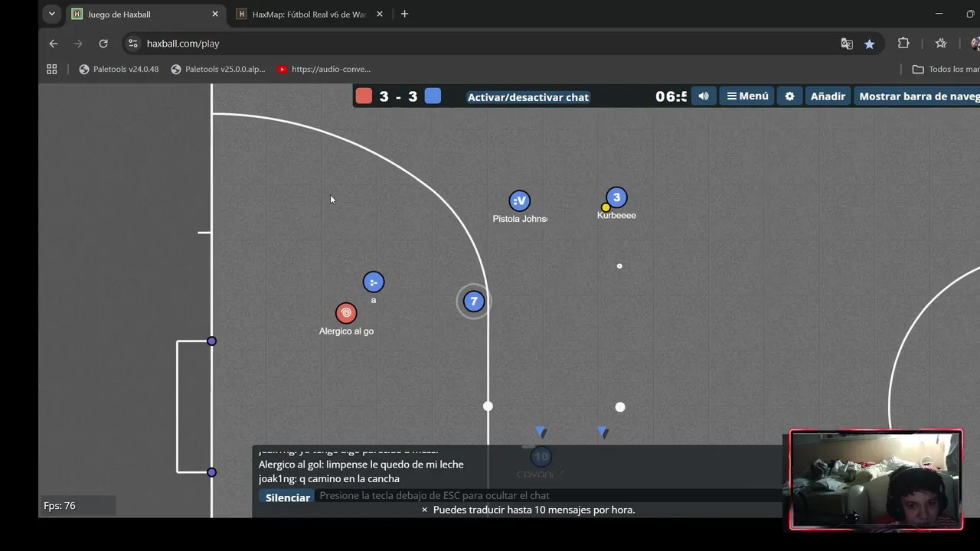This screenshot has height=551, width=980.
Task: Mute the game sound speaker button
Action: tap(704, 96)
